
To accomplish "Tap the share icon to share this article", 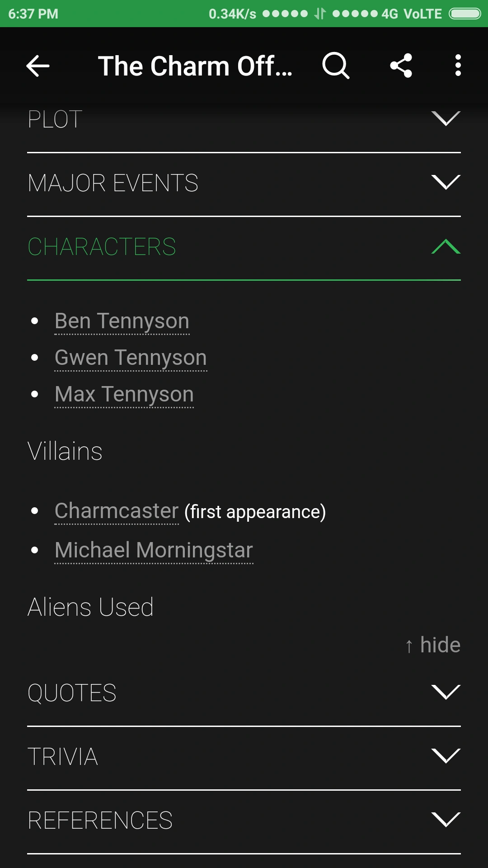I will point(401,66).
